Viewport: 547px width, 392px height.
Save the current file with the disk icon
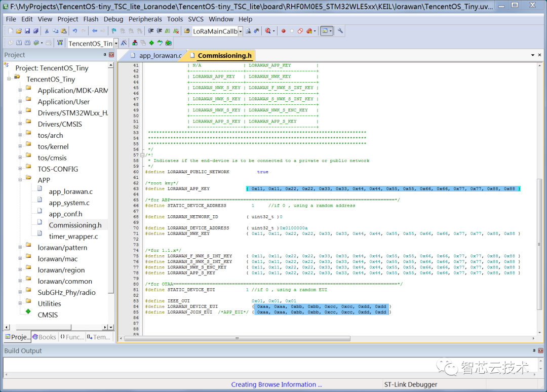tap(27, 31)
